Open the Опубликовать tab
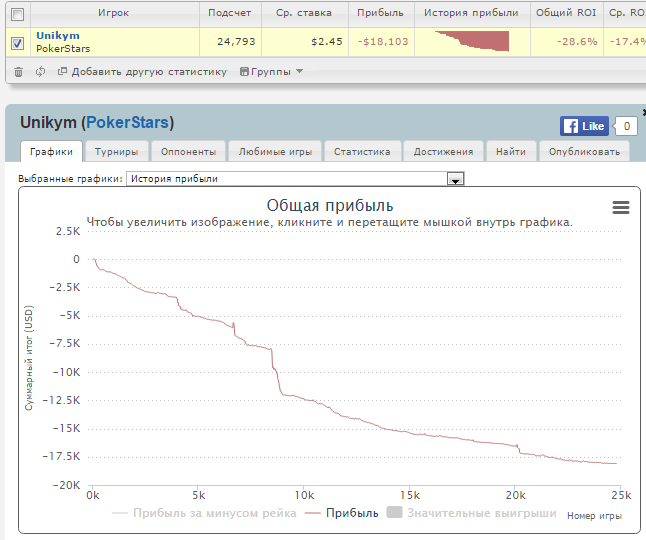Screen dimensions: 646x540 point(584,152)
